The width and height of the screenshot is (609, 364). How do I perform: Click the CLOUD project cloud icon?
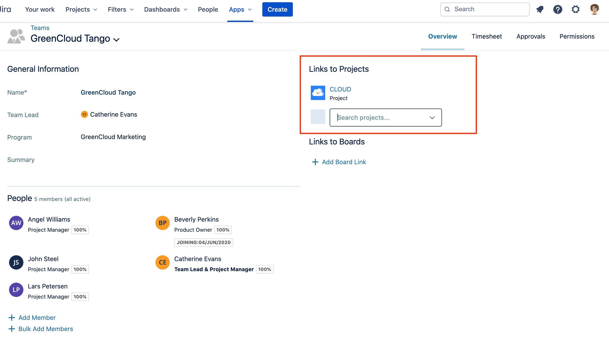pos(318,93)
